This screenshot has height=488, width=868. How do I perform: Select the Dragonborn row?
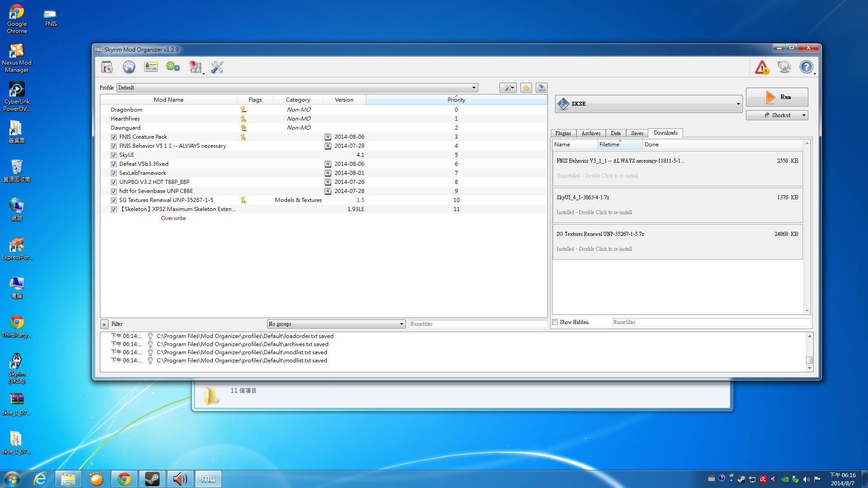pyautogui.click(x=324, y=110)
